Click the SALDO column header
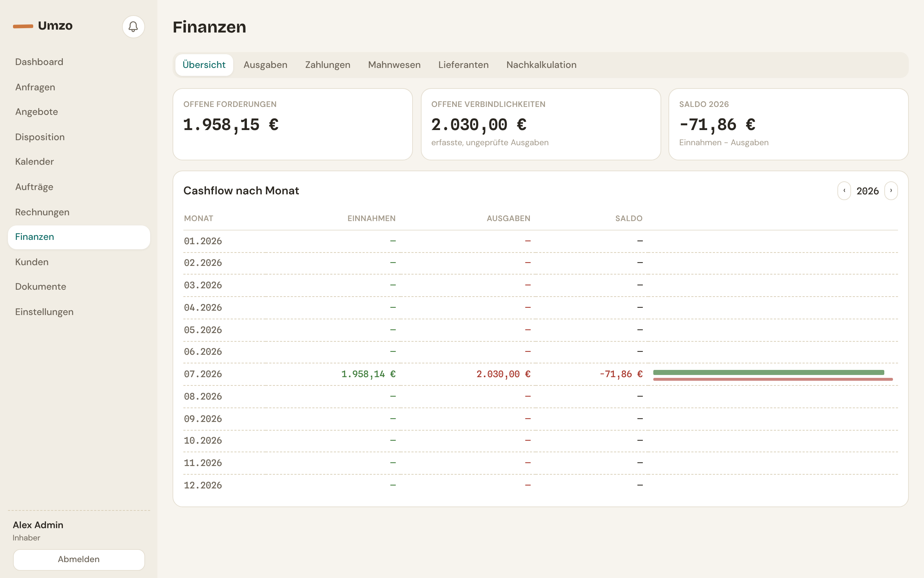This screenshot has height=578, width=924. coord(629,218)
